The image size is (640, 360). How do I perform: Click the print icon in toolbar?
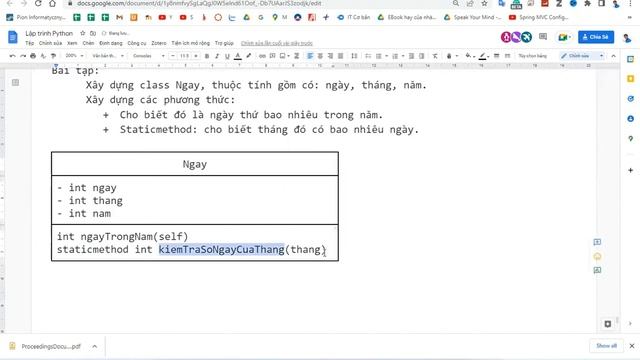(x=33, y=56)
